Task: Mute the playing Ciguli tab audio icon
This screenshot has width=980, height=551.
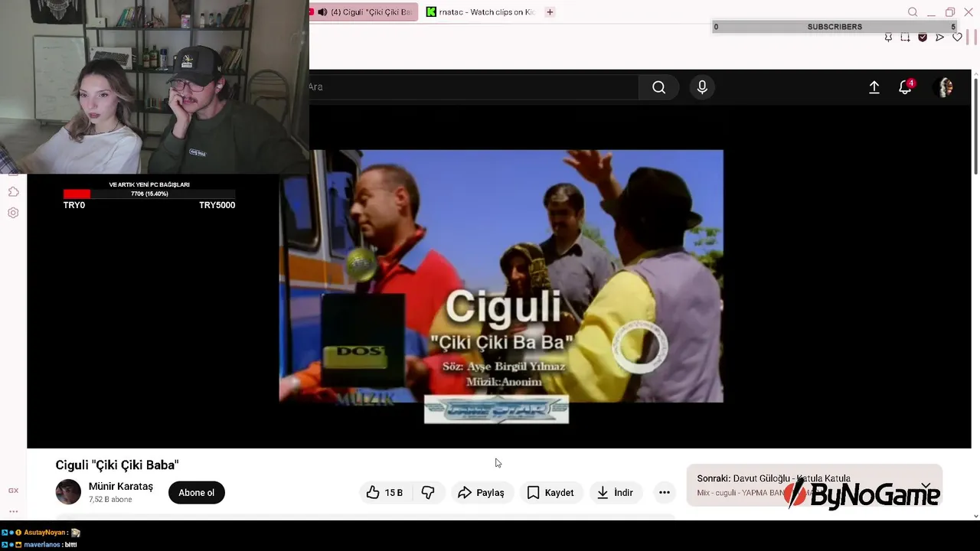Action: [322, 12]
